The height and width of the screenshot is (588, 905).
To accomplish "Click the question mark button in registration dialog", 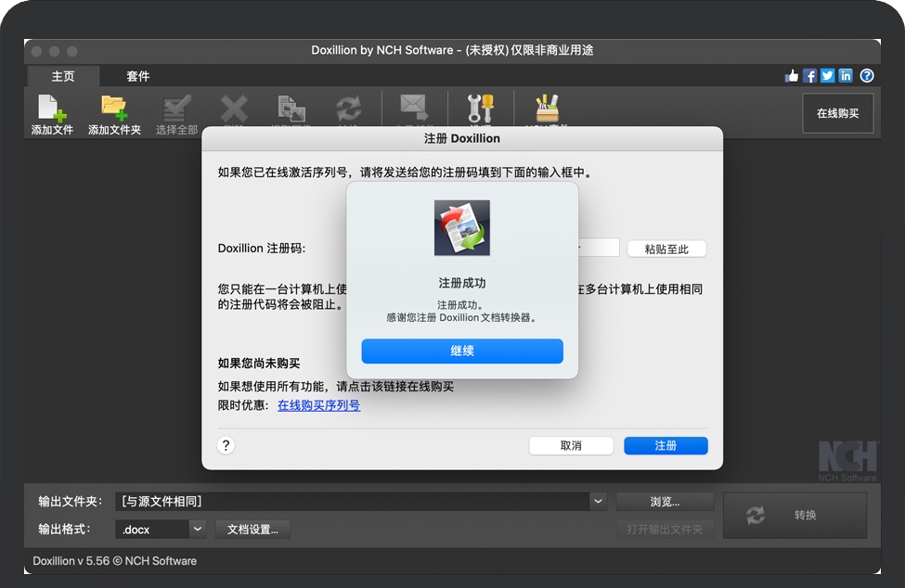I will [x=226, y=445].
